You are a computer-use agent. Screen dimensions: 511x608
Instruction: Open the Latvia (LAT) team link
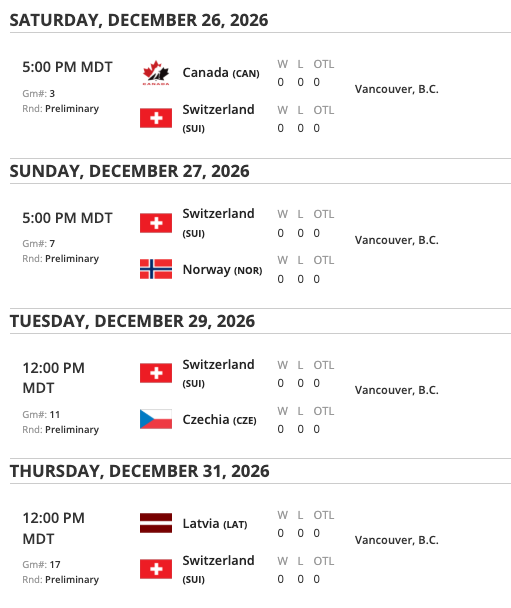click(215, 523)
